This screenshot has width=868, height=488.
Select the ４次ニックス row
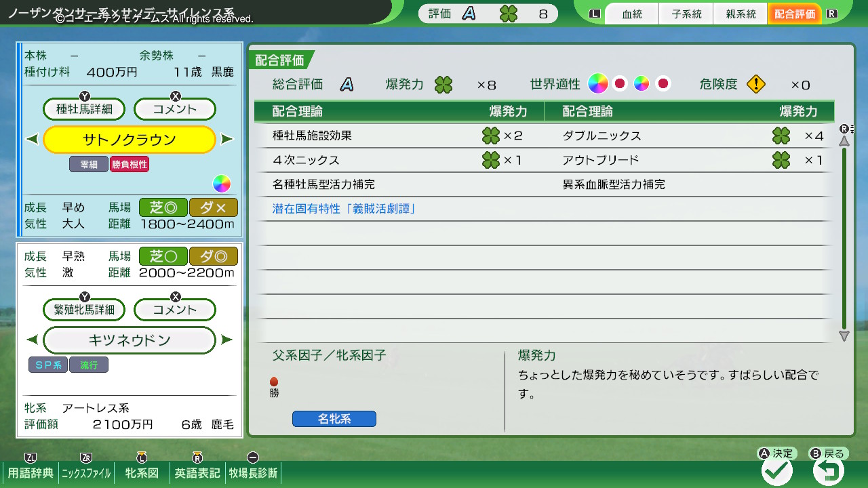pyautogui.click(x=399, y=160)
